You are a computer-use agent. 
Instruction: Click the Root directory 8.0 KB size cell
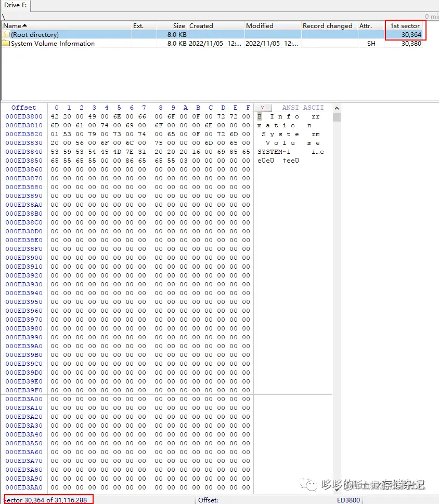(177, 34)
